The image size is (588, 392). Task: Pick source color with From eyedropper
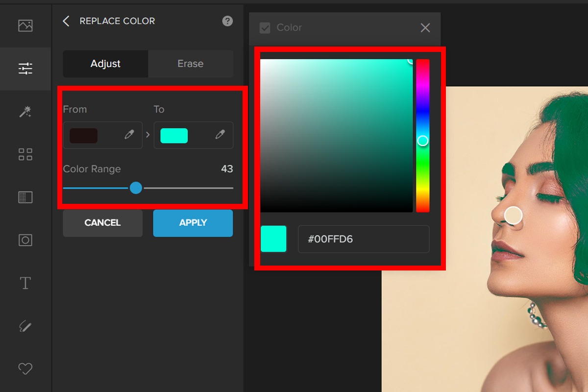[x=129, y=135]
